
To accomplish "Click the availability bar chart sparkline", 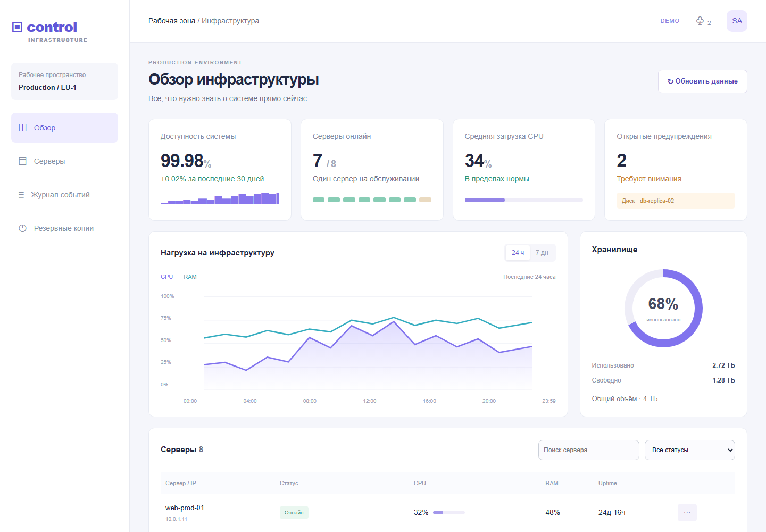I will [x=220, y=198].
